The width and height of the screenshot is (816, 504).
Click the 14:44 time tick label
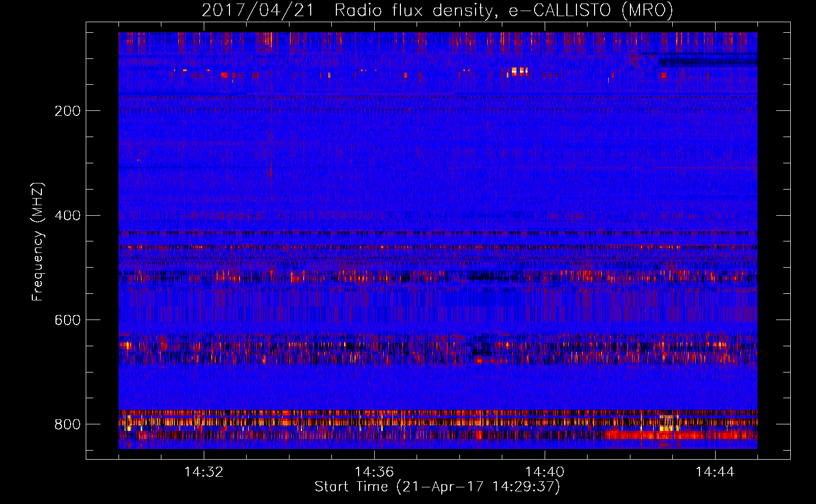[715, 472]
